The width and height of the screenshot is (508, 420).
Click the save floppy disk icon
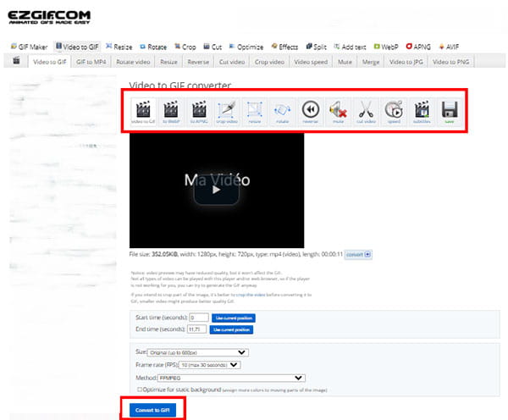coord(449,112)
